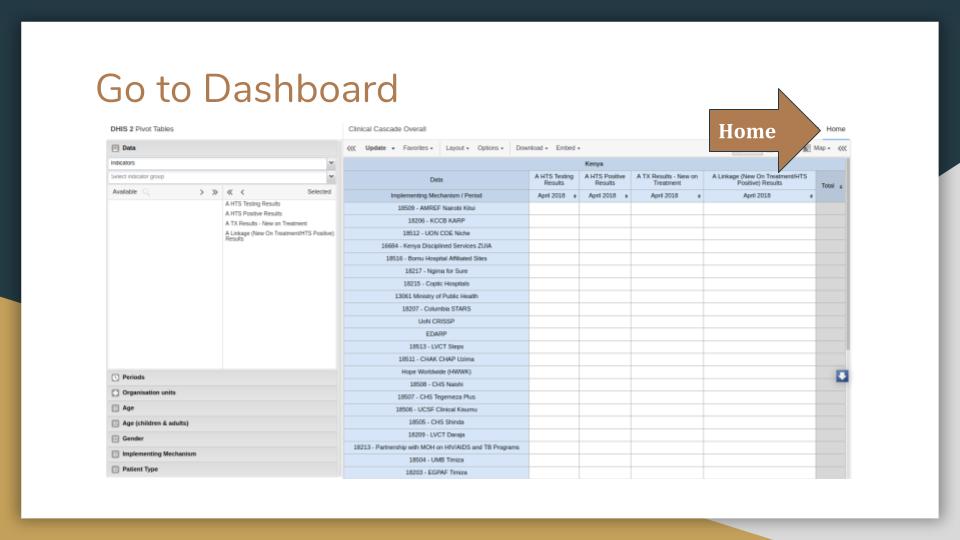The height and width of the screenshot is (540, 960).
Task: Select 'A TX Results - New on Treatment' item
Action: [x=266, y=223]
